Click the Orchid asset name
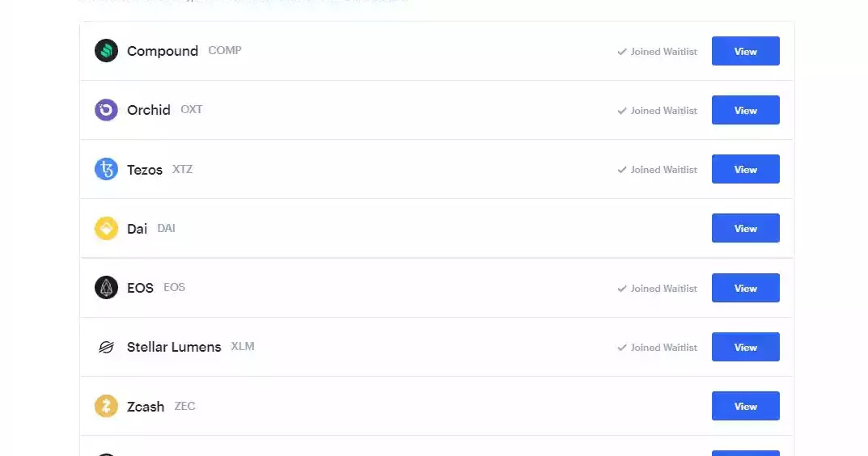 [x=148, y=110]
